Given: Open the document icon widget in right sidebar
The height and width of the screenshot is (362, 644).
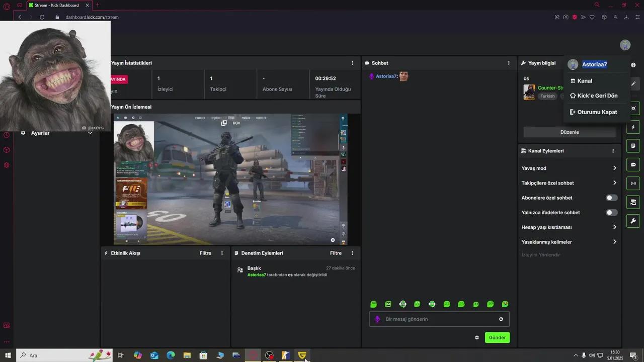Looking at the screenshot, I should (633, 146).
